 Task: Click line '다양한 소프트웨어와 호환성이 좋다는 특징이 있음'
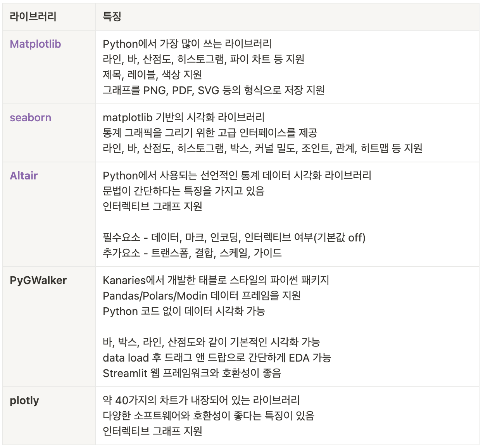click(209, 416)
